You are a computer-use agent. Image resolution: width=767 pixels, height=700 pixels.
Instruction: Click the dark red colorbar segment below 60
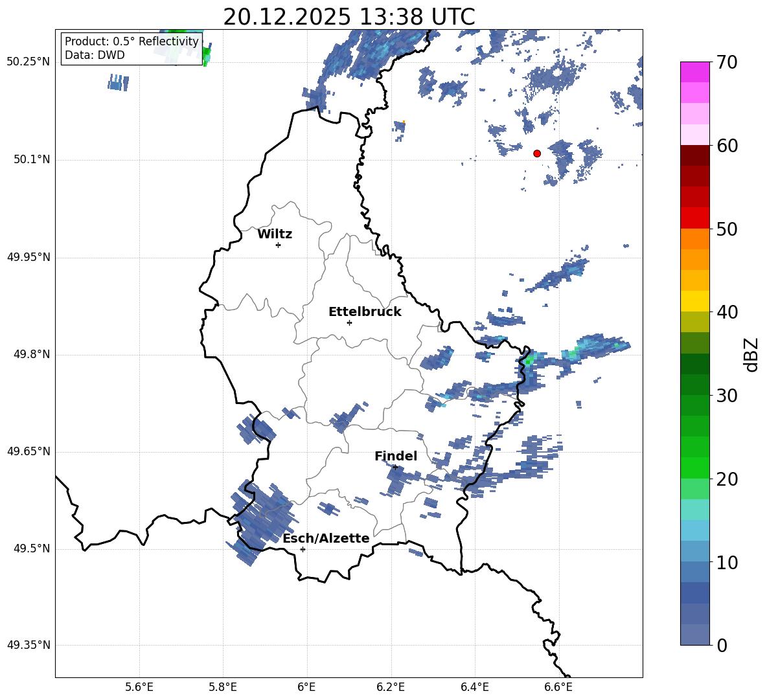695,156
